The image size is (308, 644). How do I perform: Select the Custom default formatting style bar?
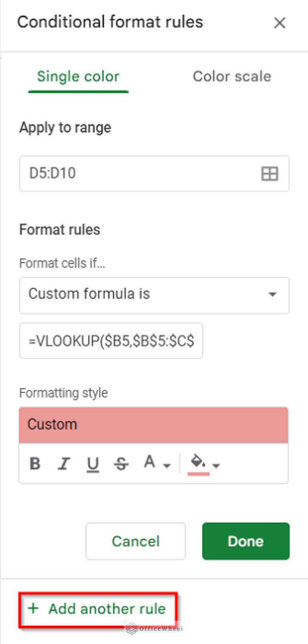click(153, 424)
